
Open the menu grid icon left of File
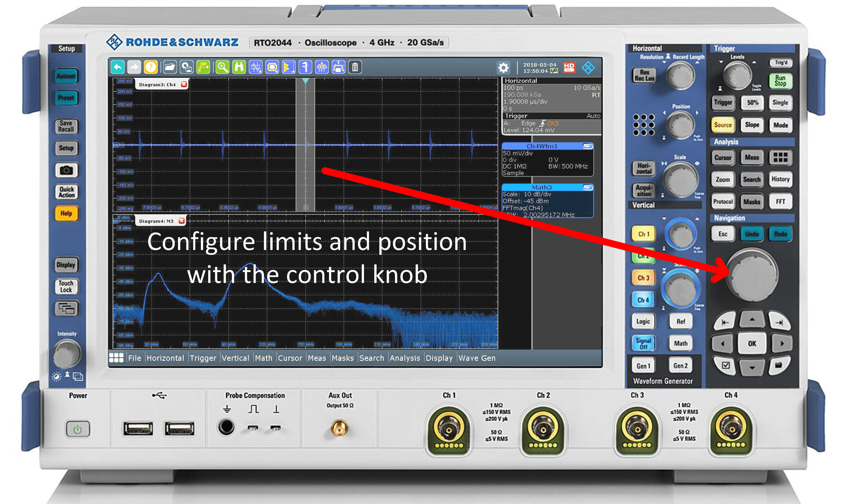click(x=117, y=358)
